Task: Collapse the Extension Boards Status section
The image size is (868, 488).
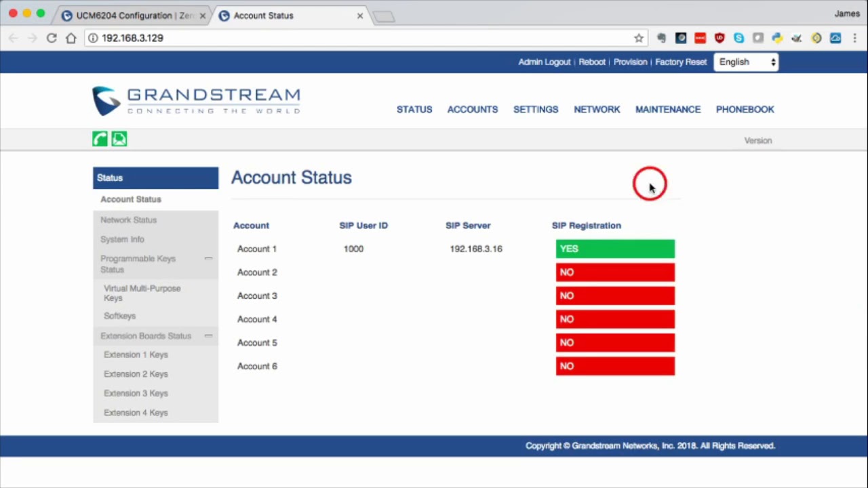Action: click(208, 336)
